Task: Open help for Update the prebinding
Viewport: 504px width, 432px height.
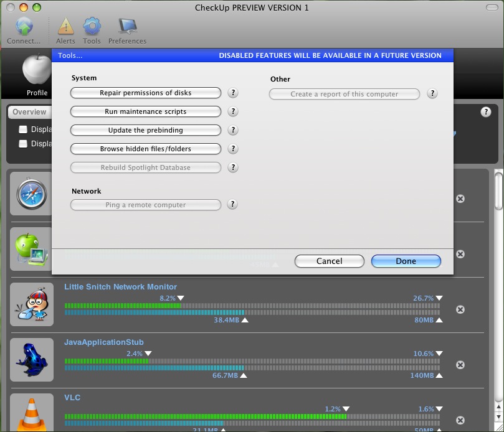Action: coord(233,130)
